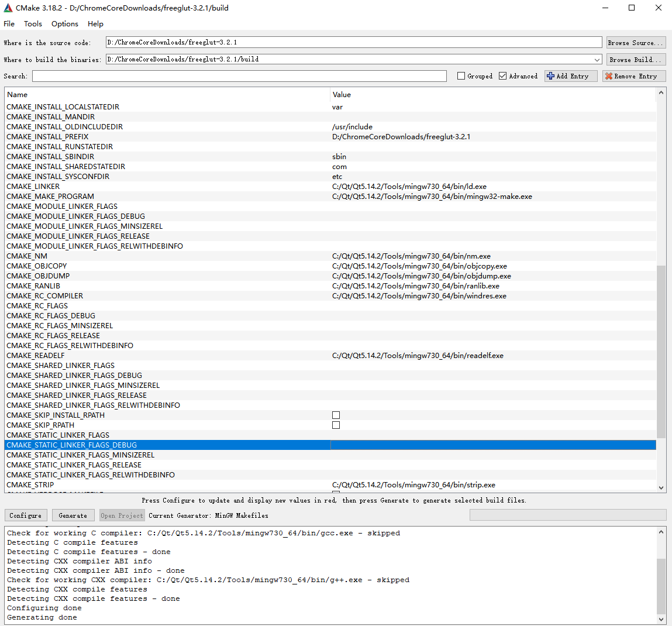The image size is (672, 626).
Task: Select CMAKE_INSTALL_RUNSTATEDIR entry
Action: [x=330, y=147]
